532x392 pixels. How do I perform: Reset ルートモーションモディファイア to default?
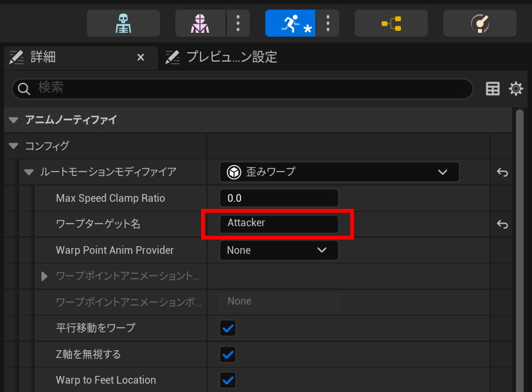click(x=502, y=172)
